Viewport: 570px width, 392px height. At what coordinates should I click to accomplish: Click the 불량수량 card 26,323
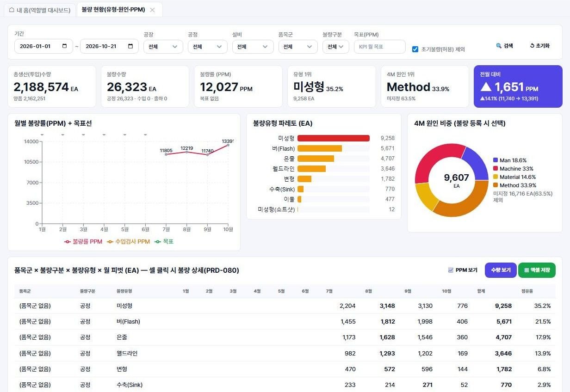coord(145,86)
